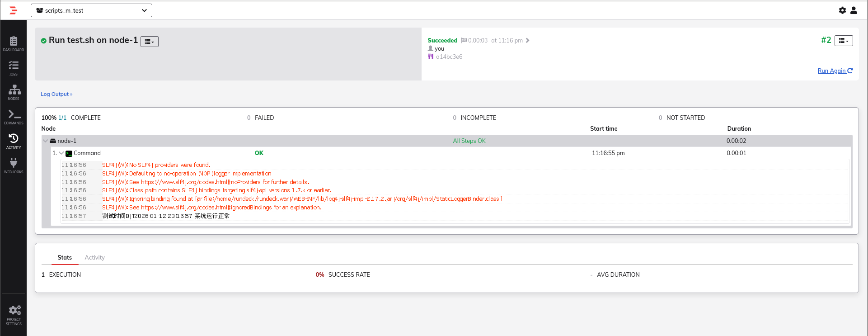
Task: Open the scripts_m_test project dropdown
Action: [91, 10]
